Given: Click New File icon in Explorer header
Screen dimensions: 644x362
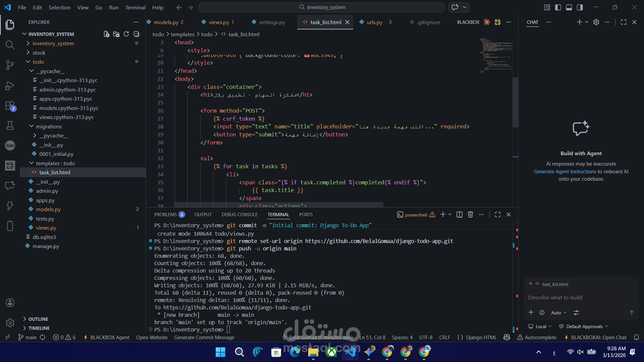Looking at the screenshot, I should point(106,34).
